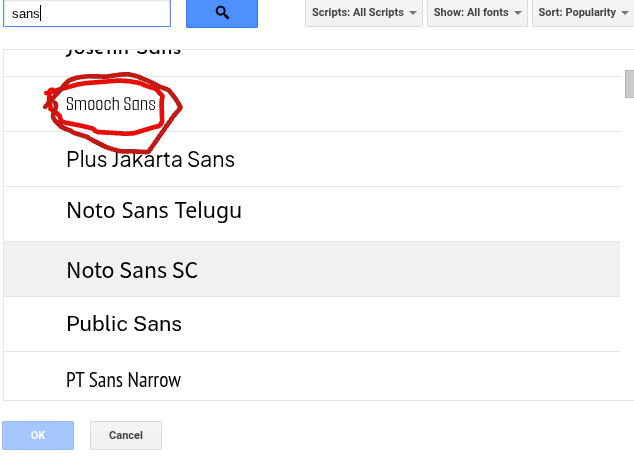Open the Scripts: All Scripts dropdown
The width and height of the screenshot is (634, 469).
click(x=364, y=13)
